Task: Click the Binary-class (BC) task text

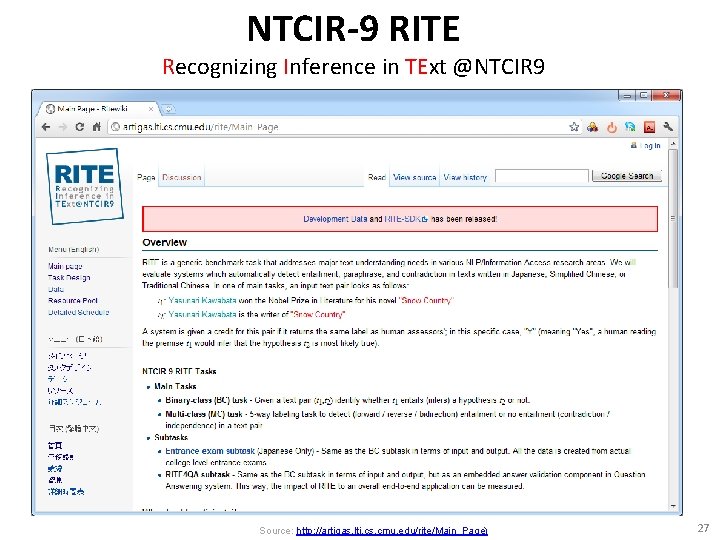Action: (x=206, y=400)
